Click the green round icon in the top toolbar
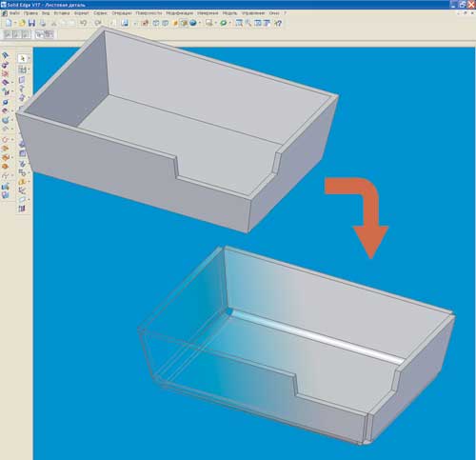The image size is (476, 460). pos(224,23)
